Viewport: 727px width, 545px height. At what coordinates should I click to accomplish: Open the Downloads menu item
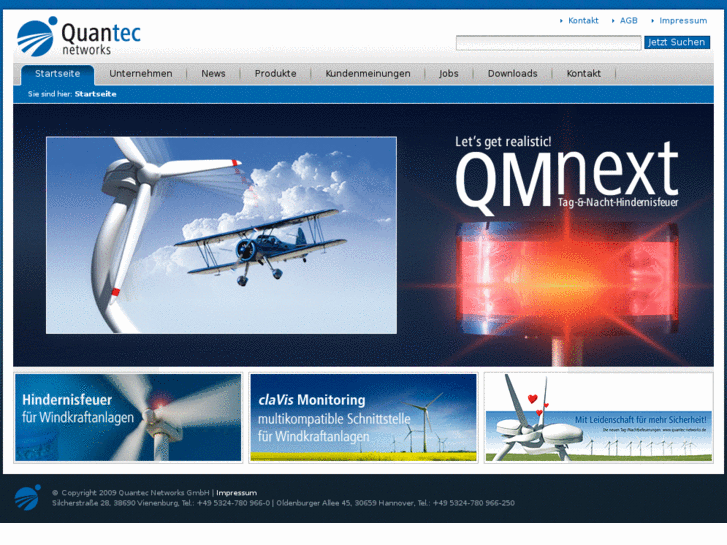512,74
